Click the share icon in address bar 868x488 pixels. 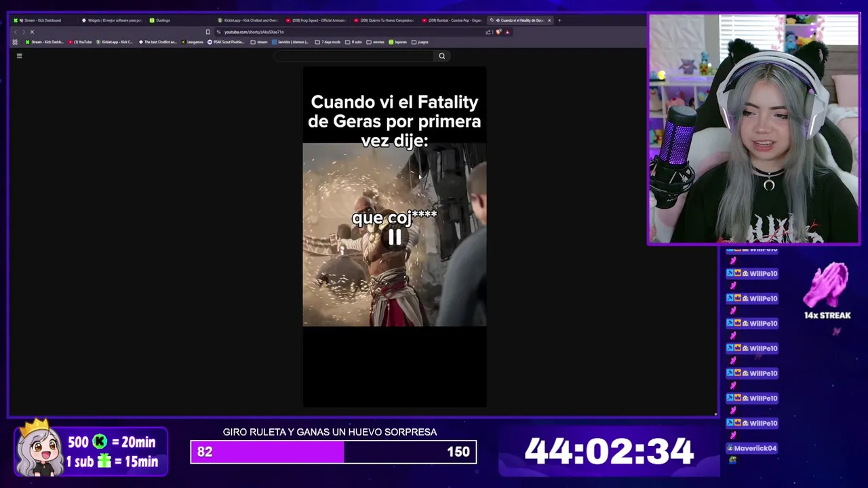click(488, 32)
